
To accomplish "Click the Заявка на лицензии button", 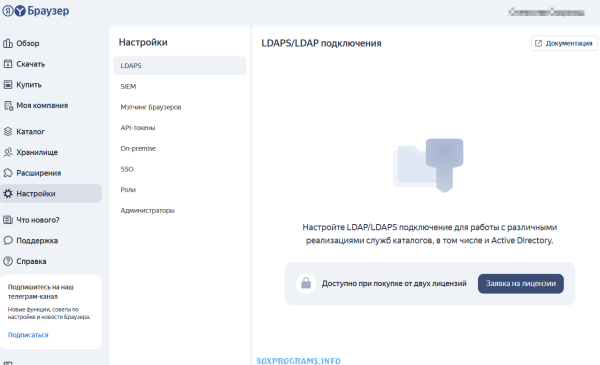I will [x=520, y=284].
